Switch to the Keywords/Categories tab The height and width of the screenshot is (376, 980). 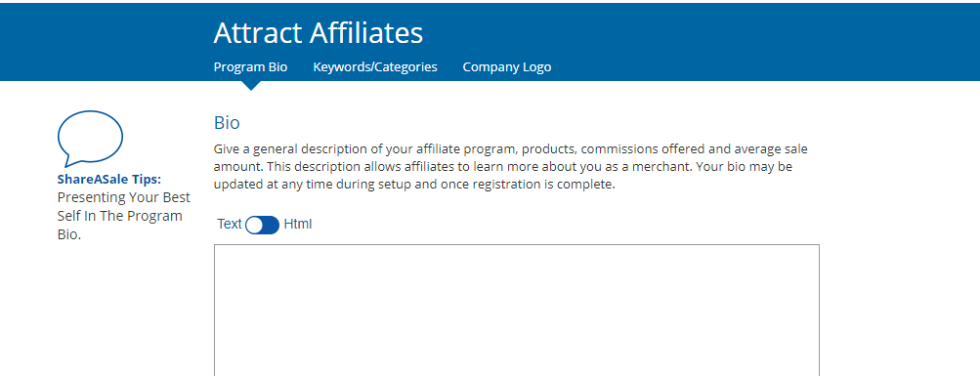tap(375, 66)
